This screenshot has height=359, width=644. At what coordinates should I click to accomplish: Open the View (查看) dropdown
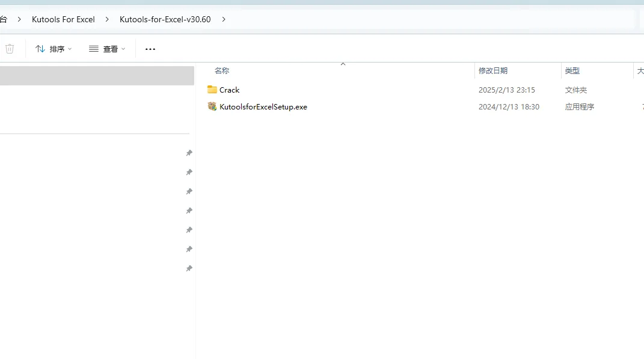107,49
